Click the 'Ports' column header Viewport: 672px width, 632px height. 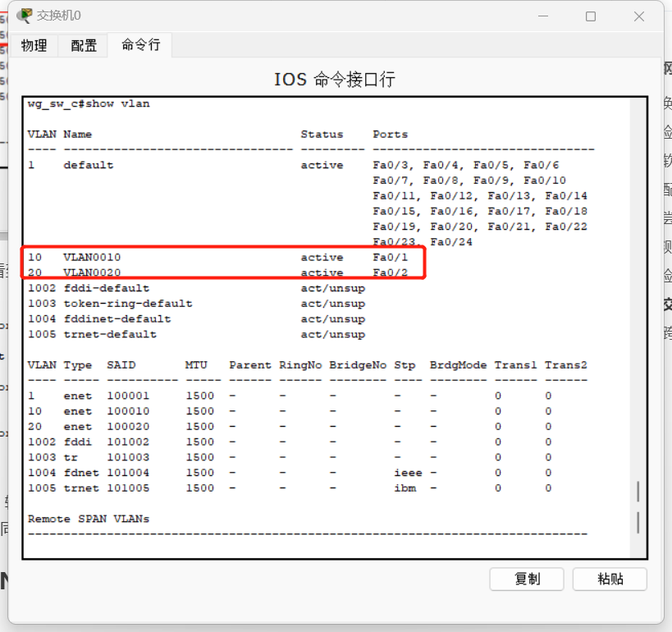click(x=390, y=135)
